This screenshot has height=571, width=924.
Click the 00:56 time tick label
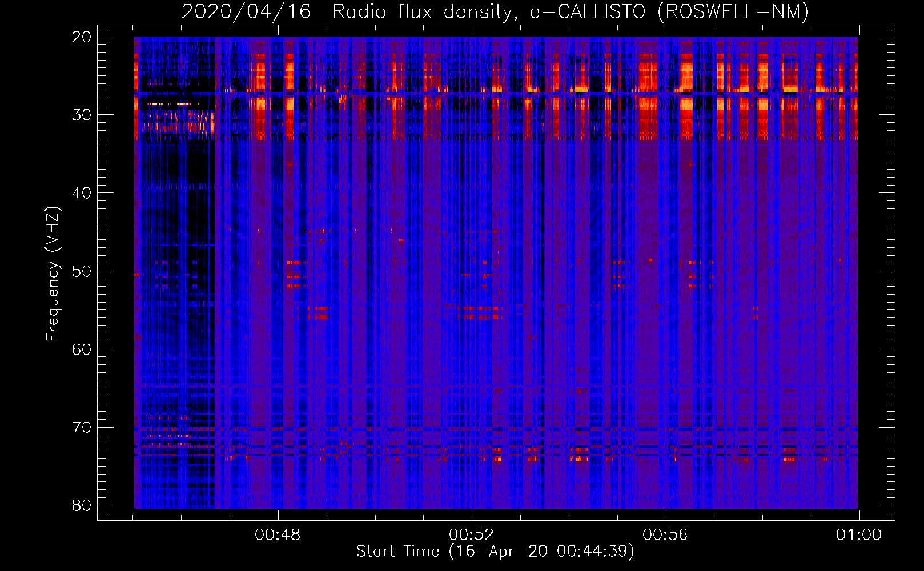665,535
